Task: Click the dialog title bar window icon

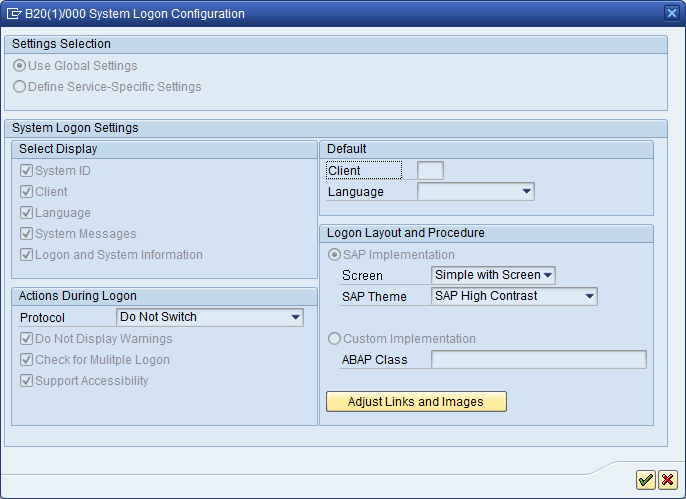Action: (x=15, y=14)
